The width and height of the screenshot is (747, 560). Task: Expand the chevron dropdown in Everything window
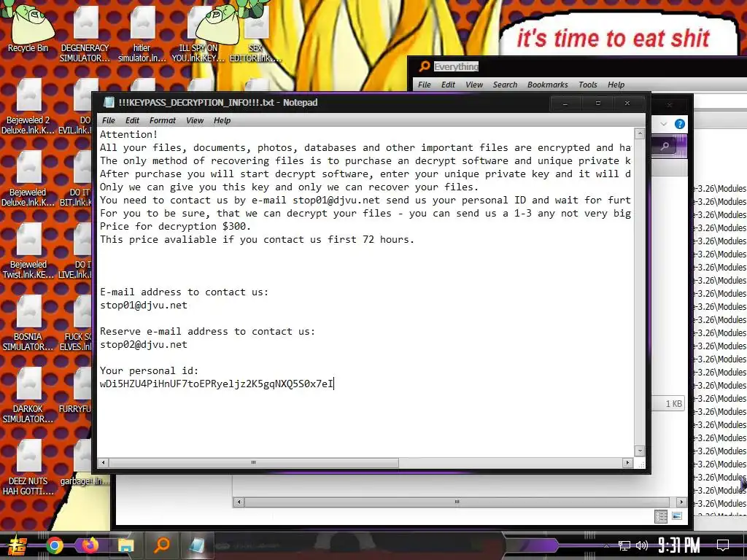point(664,124)
